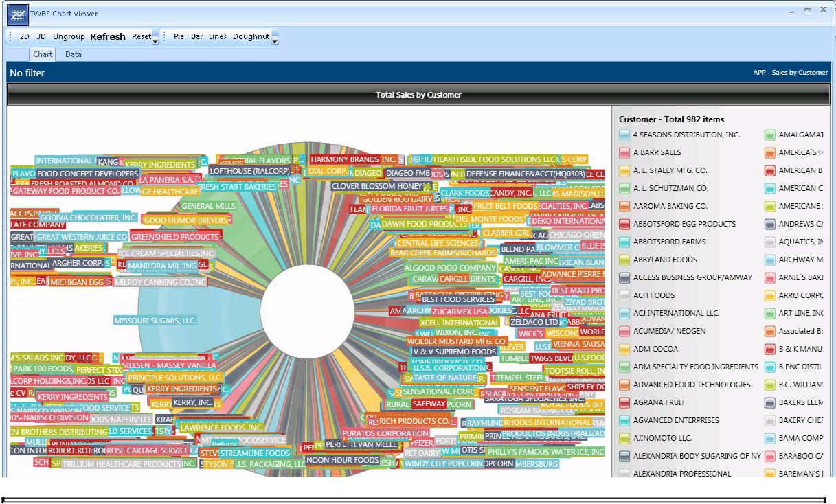Click the ADM COCOA legend swatch
The width and height of the screenshot is (836, 504).
pyautogui.click(x=624, y=349)
